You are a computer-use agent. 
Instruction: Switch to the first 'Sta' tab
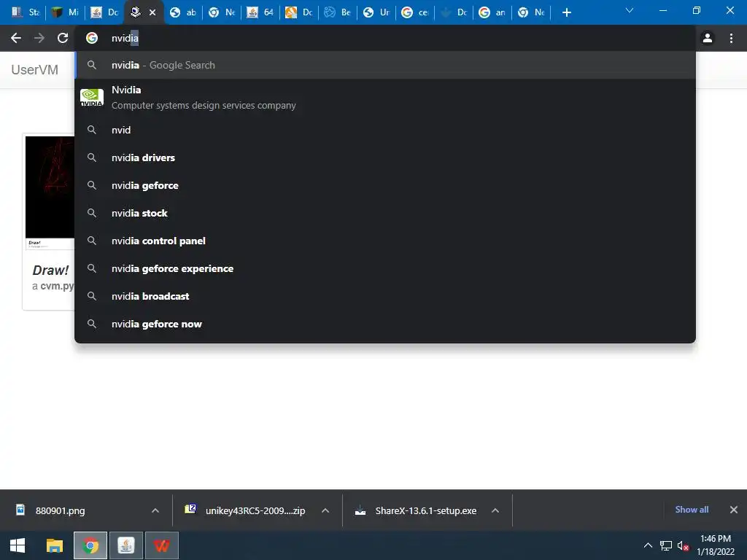click(x=26, y=12)
